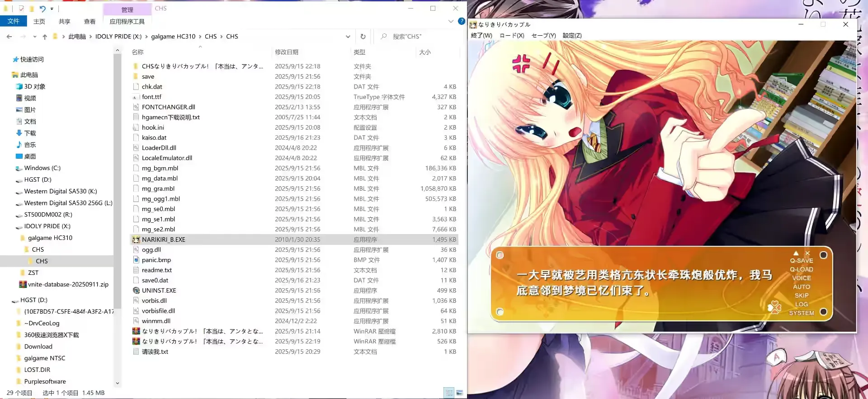Select the Windows (C:) drive in the navigation tree
The height and width of the screenshot is (399, 868).
[42, 168]
